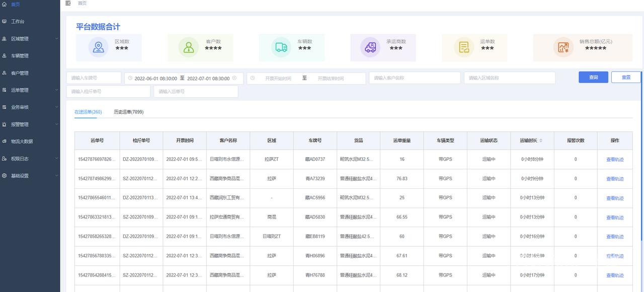644x292 pixels.
Task: Click the 重置 reset button
Action: coord(626,77)
